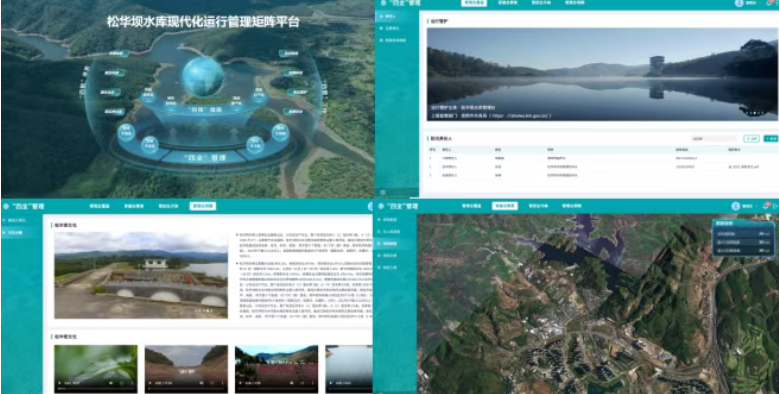This screenshot has width=779, height=394.
Task: Open the user avatar in the 运行管护 window
Action: [x=739, y=3]
